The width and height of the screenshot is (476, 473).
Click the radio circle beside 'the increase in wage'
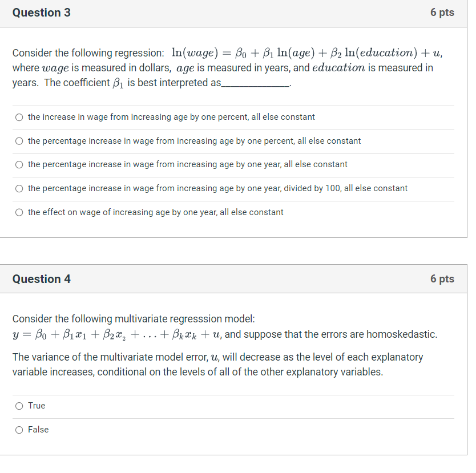19,117
